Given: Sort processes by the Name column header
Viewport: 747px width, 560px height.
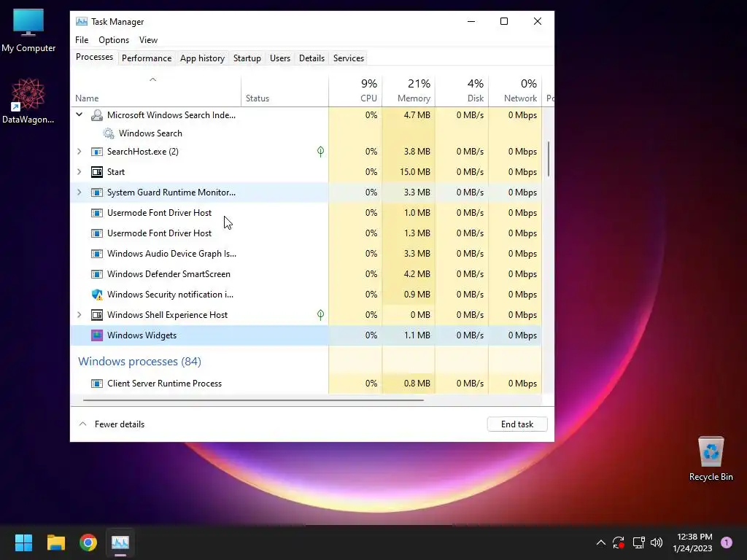Looking at the screenshot, I should coord(156,91).
